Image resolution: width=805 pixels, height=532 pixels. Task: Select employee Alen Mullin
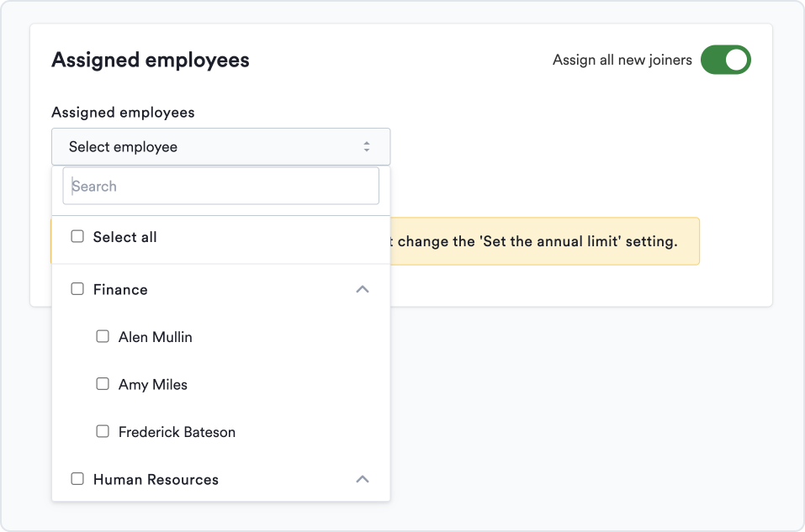(x=103, y=336)
